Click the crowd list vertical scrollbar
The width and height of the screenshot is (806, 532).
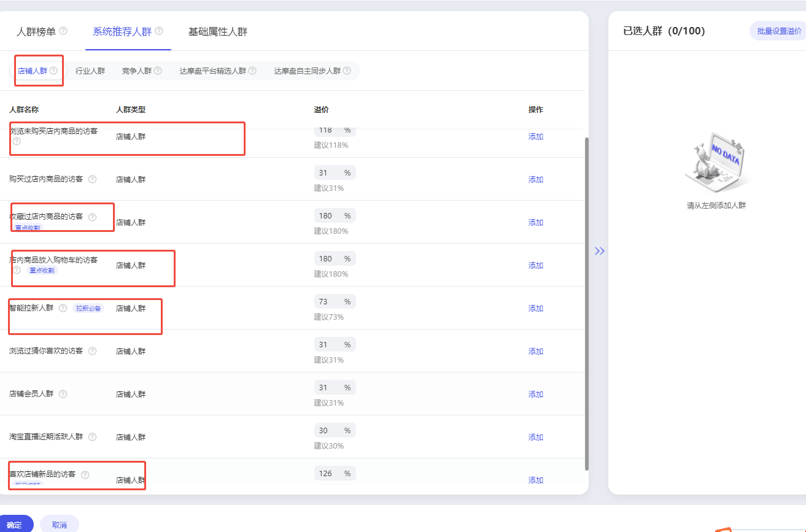coord(586,303)
